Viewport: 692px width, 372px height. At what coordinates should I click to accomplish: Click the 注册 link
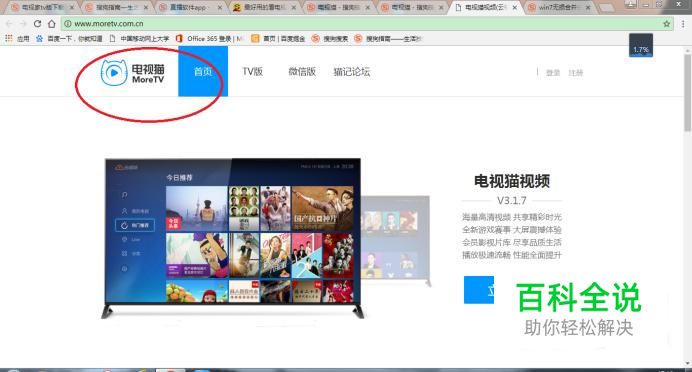[575, 73]
